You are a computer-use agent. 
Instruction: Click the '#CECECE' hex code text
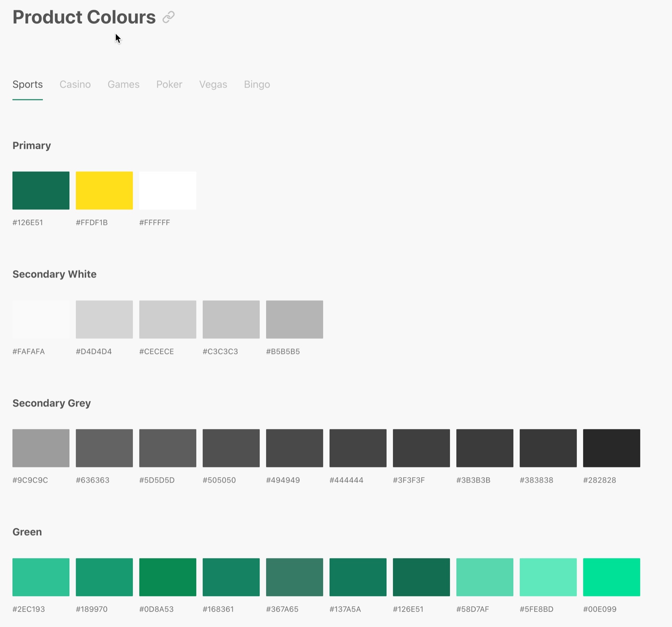coord(156,352)
